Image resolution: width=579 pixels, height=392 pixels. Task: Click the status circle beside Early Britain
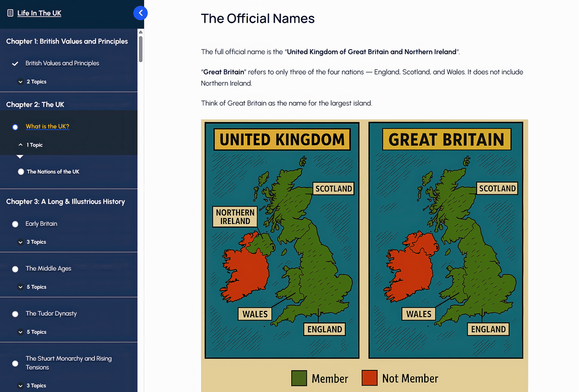[15, 224]
